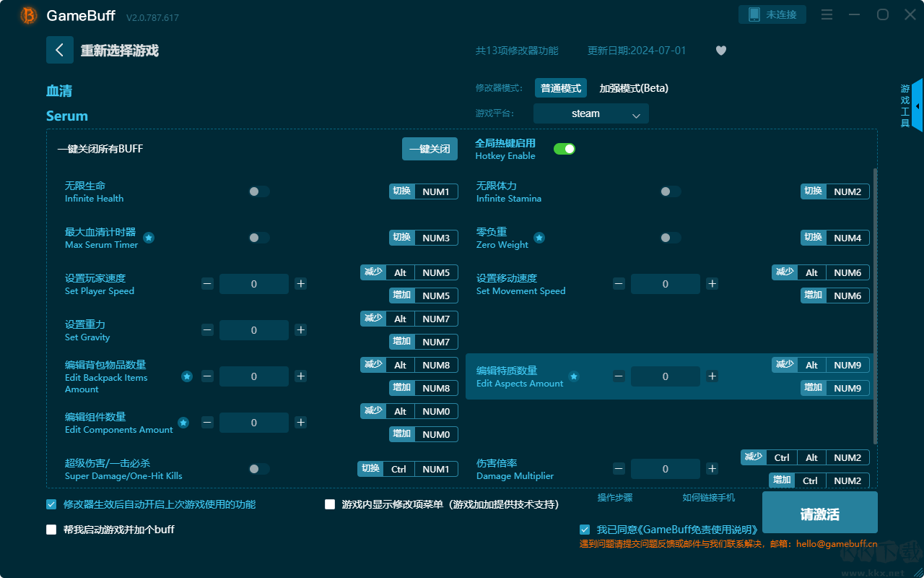924x578 pixels.
Task: Click the star badge next to Zero Weight
Action: [539, 238]
